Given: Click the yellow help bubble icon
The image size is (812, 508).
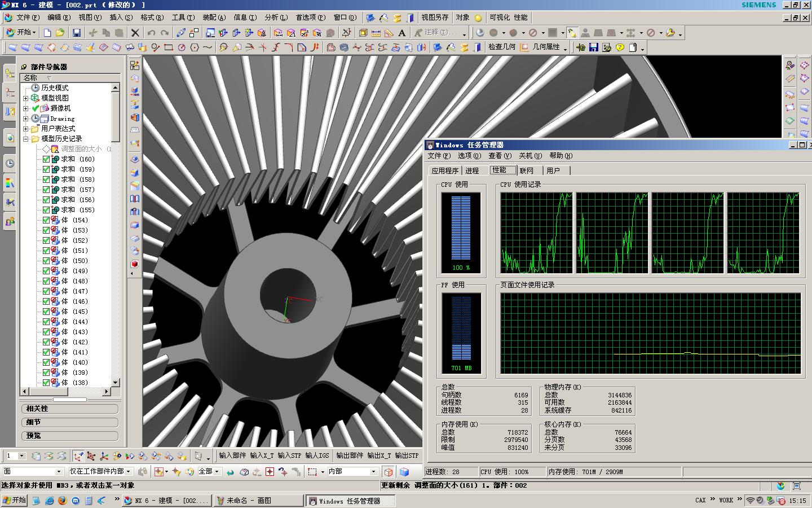Looking at the screenshot, I should (x=620, y=47).
